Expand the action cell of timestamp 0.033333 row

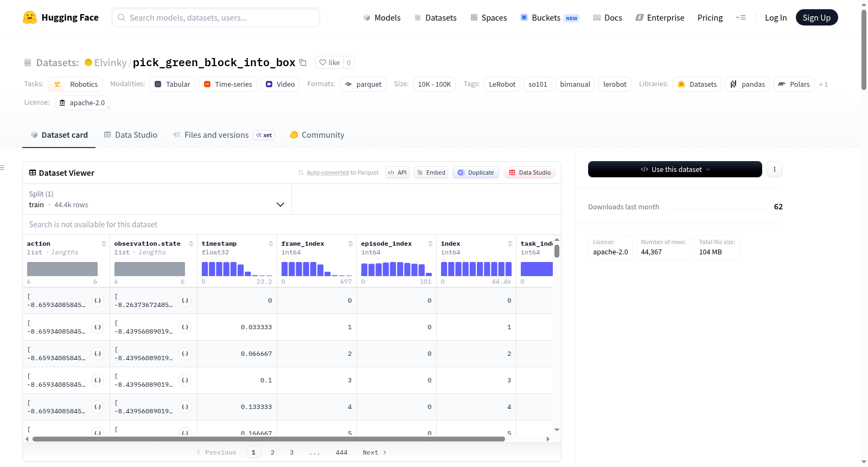tap(98, 327)
